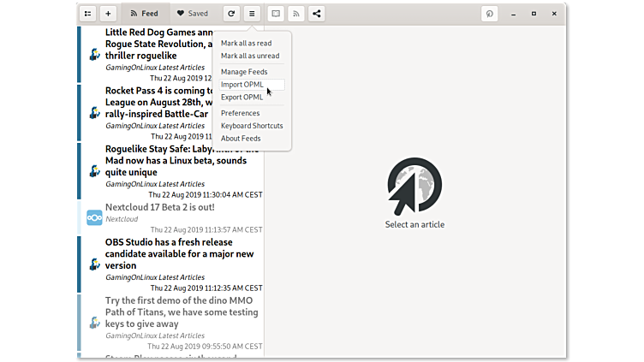Viewport: 644px width, 362px height.
Task: Open the OBS Studio release candidate article
Action: point(179,253)
